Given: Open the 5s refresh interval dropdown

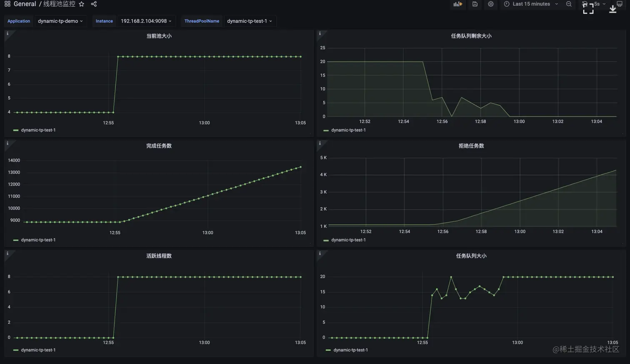Looking at the screenshot, I should point(599,4).
